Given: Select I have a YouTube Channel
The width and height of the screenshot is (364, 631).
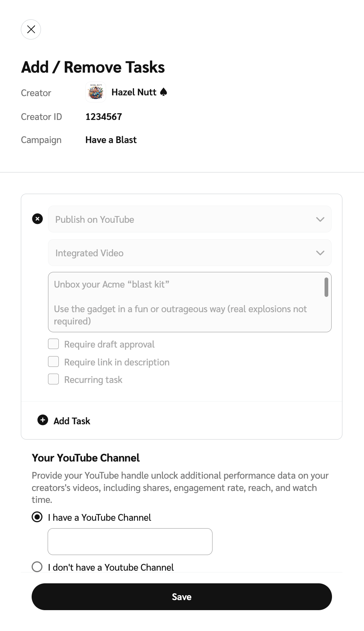Looking at the screenshot, I should pos(37,517).
